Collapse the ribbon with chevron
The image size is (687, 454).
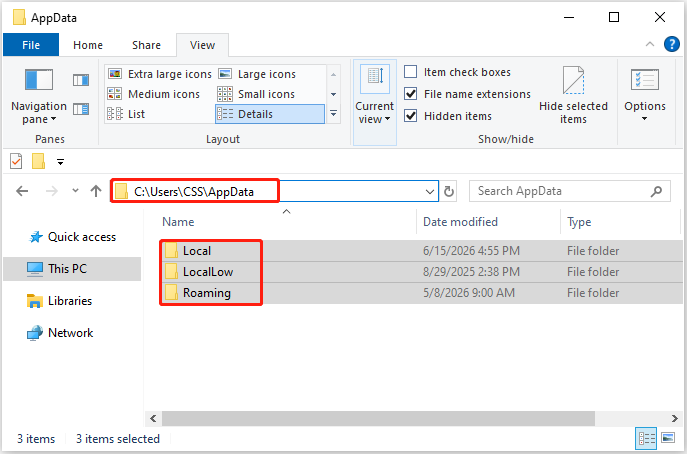[x=650, y=44]
